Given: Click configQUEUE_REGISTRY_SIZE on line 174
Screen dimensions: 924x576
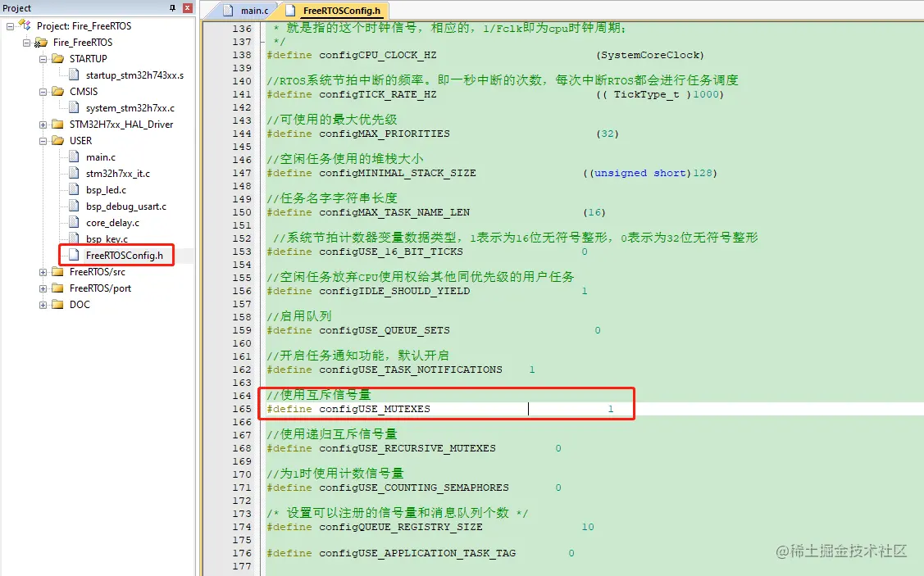Looking at the screenshot, I should 401,527.
